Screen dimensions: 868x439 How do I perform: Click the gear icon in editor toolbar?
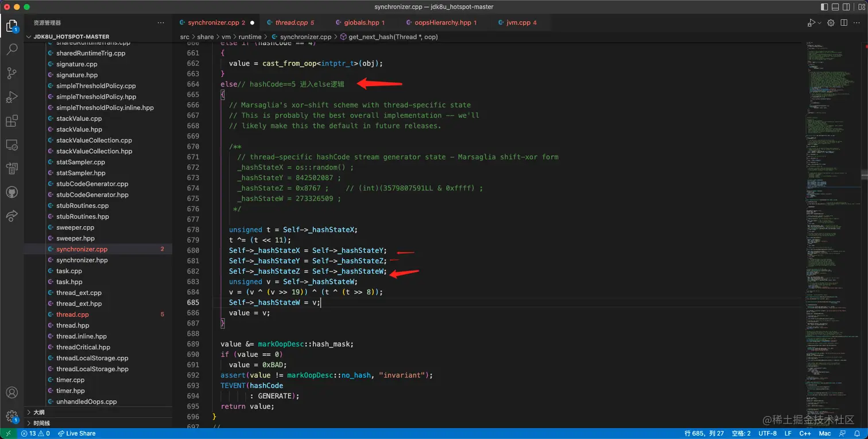coord(831,22)
